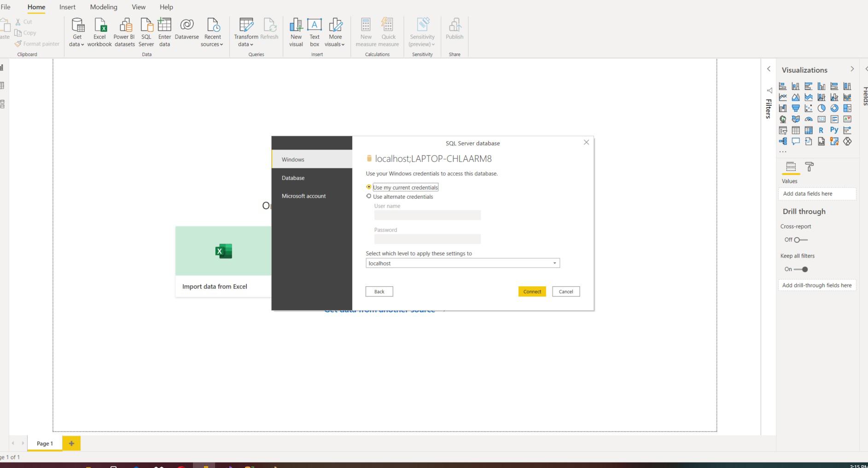Click the Enter data icon
The width and height of the screenshot is (868, 468).
pyautogui.click(x=164, y=32)
